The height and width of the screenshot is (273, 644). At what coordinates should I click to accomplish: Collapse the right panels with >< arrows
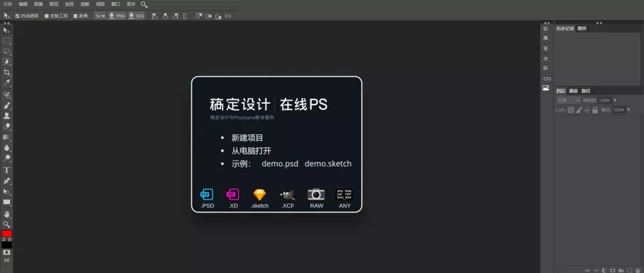tap(599, 23)
